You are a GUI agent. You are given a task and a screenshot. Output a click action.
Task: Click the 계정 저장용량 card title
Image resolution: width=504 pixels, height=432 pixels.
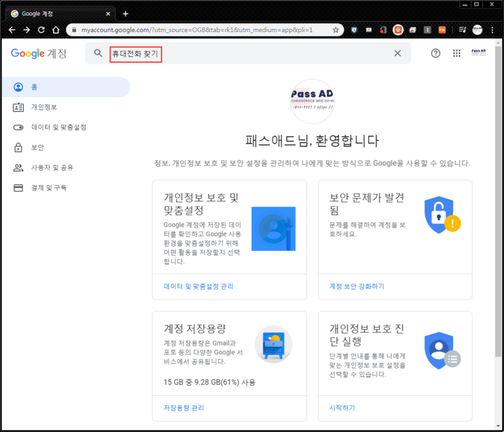(195, 328)
